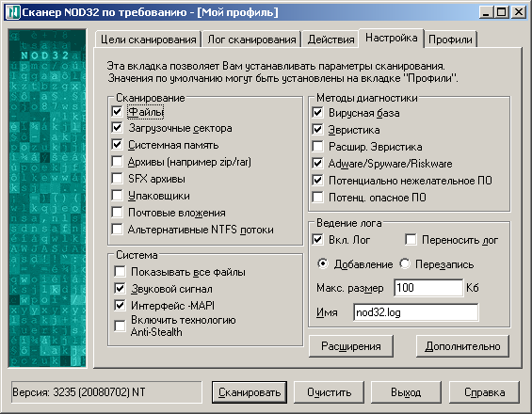Select the Добавление radio button
The width and height of the screenshot is (532, 414).
(x=323, y=263)
